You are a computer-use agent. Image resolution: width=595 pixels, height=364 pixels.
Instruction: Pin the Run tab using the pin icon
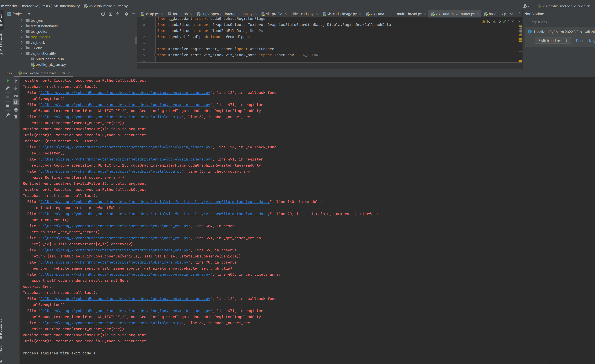[x=8, y=116]
